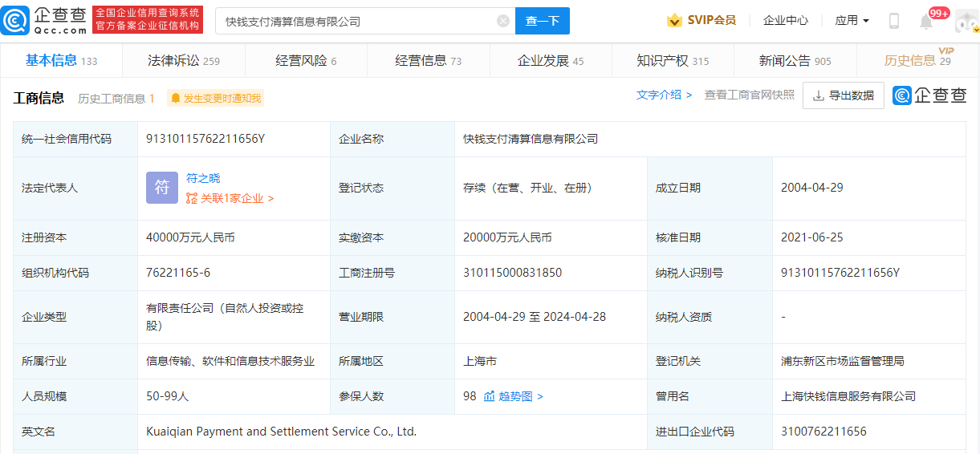The height and width of the screenshot is (454, 980).
Task: Expand the 文字介绍 link
Action: 664,95
